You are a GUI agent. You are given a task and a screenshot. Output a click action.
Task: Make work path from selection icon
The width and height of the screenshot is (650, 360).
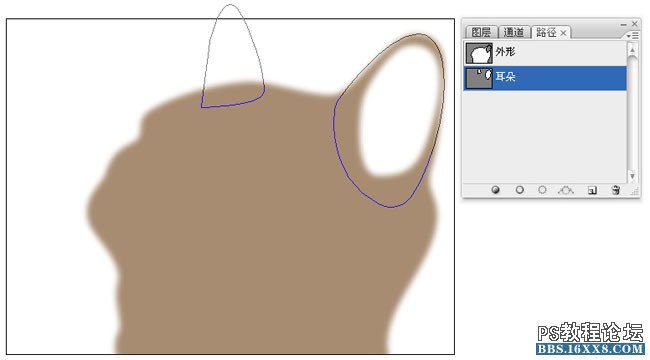coord(566,190)
